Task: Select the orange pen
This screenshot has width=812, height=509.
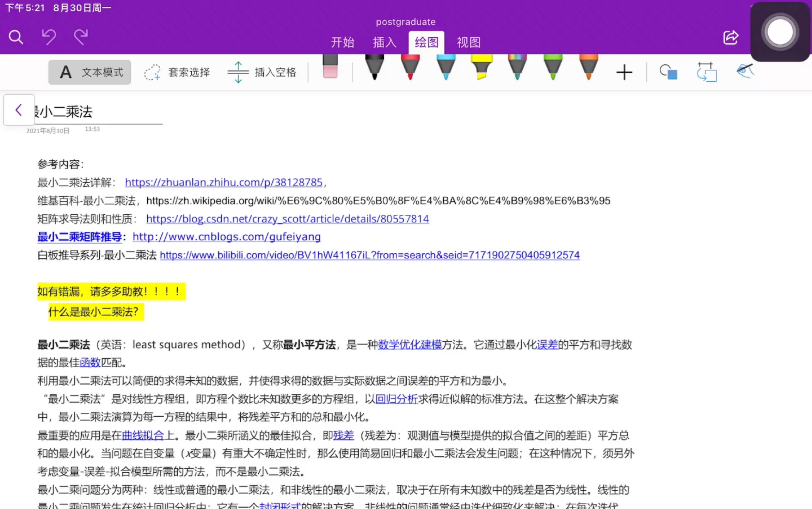Action: (589, 67)
